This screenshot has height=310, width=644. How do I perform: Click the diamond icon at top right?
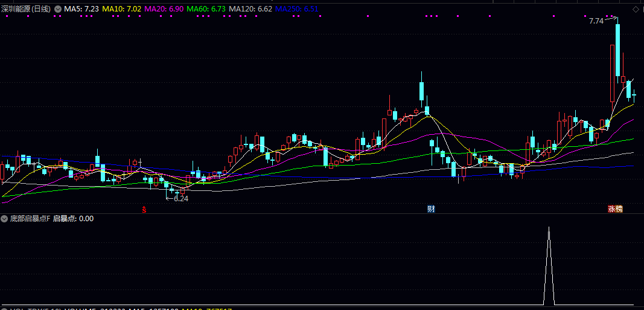(x=636, y=9)
